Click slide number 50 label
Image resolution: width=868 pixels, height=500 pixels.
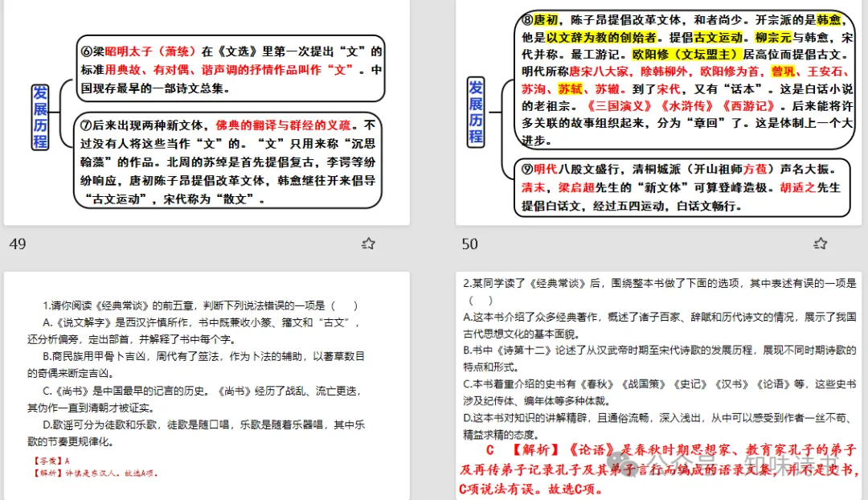(469, 244)
